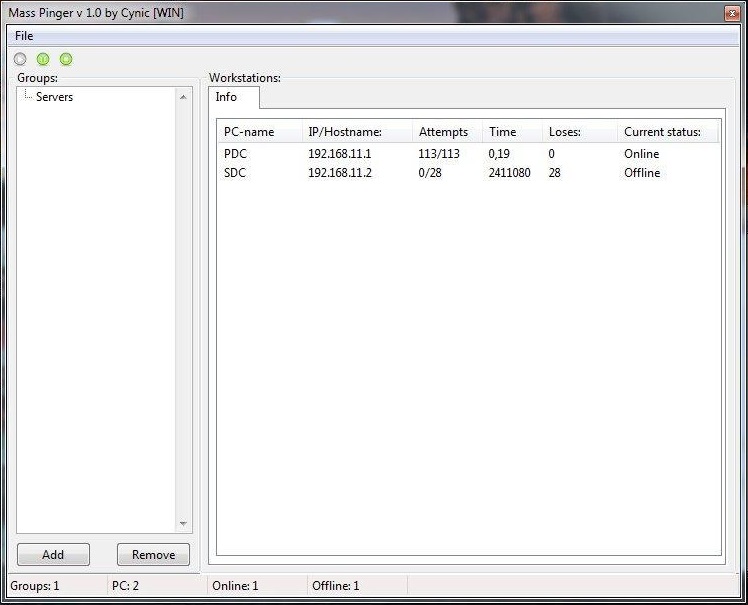Click the Online status cell
The height and width of the screenshot is (605, 748).
click(642, 154)
